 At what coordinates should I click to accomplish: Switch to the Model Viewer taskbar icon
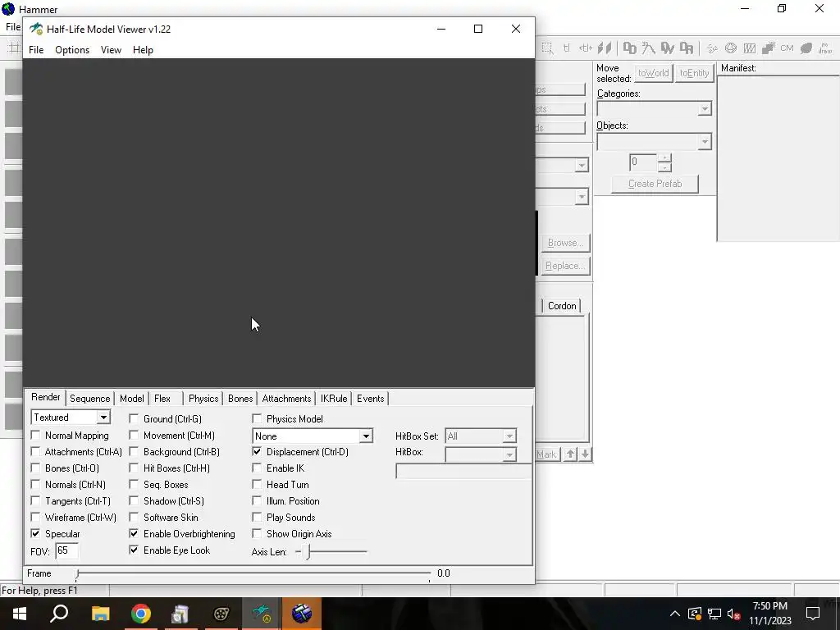pyautogui.click(x=262, y=614)
